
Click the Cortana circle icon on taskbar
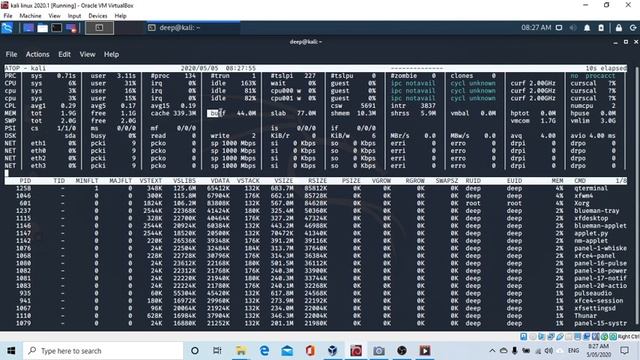point(195,351)
